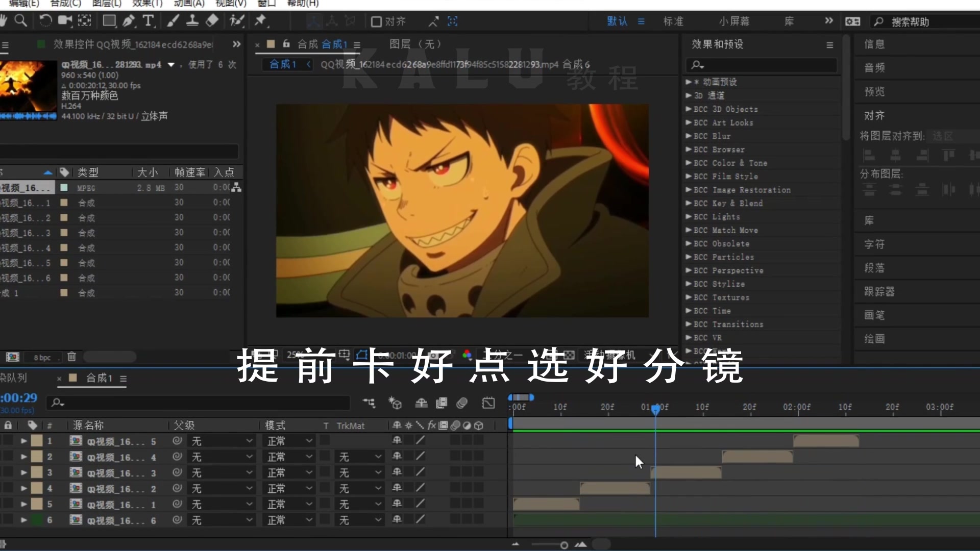Open the footage name dropdown arrow in Project panel
Viewport: 980px width, 551px height.
pyautogui.click(x=171, y=65)
